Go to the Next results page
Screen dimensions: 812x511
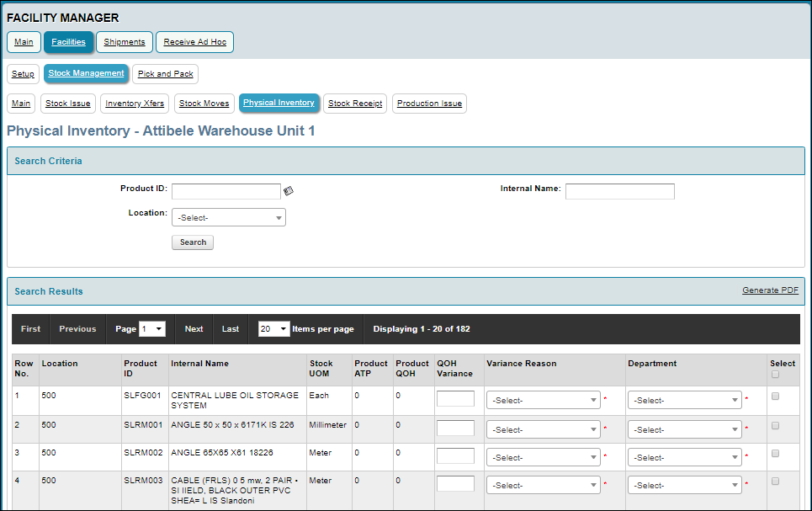click(193, 329)
